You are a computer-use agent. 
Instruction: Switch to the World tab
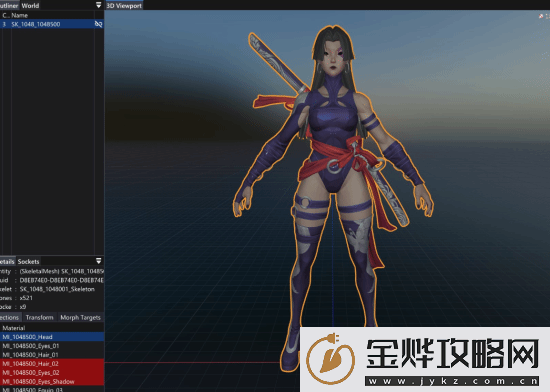click(30, 5)
